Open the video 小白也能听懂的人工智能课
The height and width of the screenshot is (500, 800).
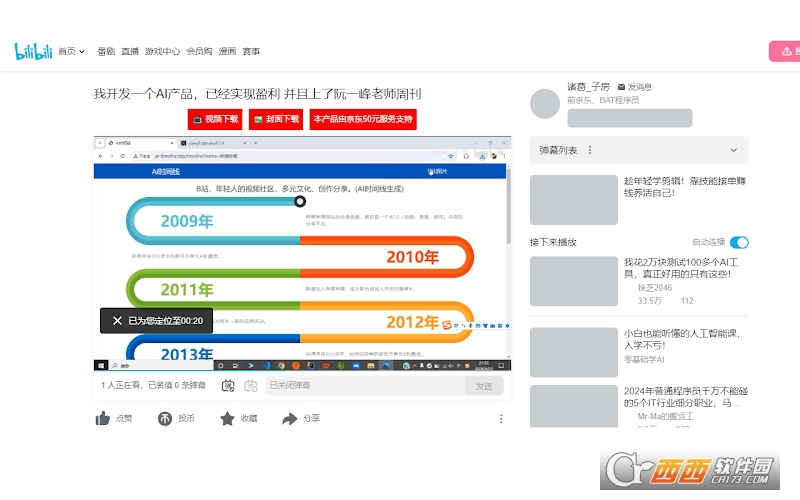click(682, 339)
